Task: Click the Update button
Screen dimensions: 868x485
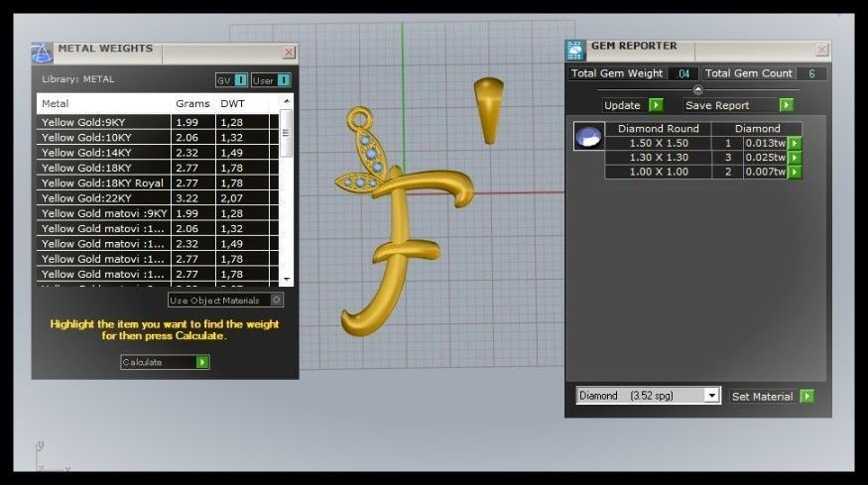Action: (x=633, y=105)
